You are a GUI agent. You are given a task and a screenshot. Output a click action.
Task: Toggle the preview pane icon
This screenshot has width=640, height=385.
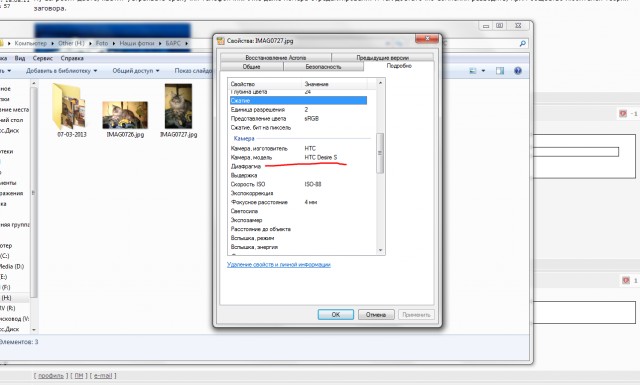click(500, 71)
